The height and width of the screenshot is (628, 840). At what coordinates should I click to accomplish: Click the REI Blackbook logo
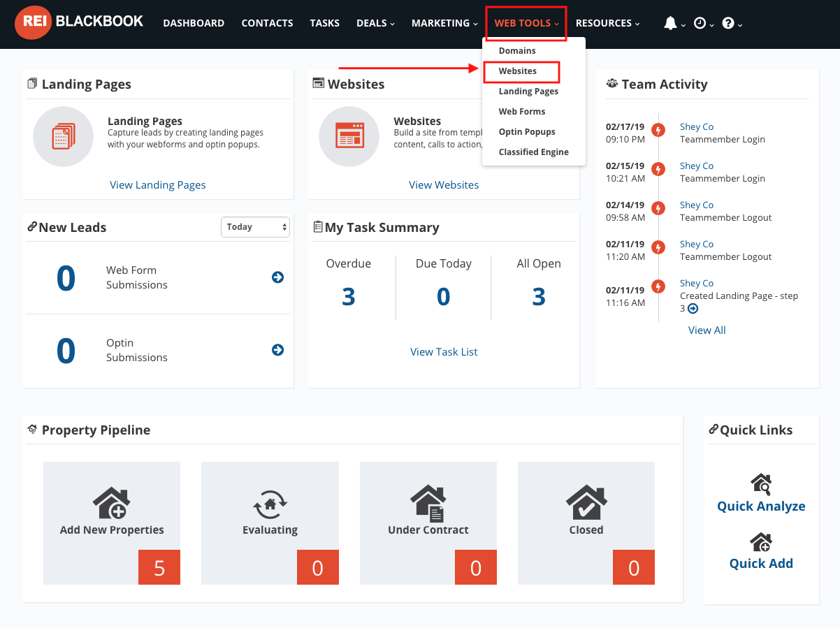[x=79, y=22]
